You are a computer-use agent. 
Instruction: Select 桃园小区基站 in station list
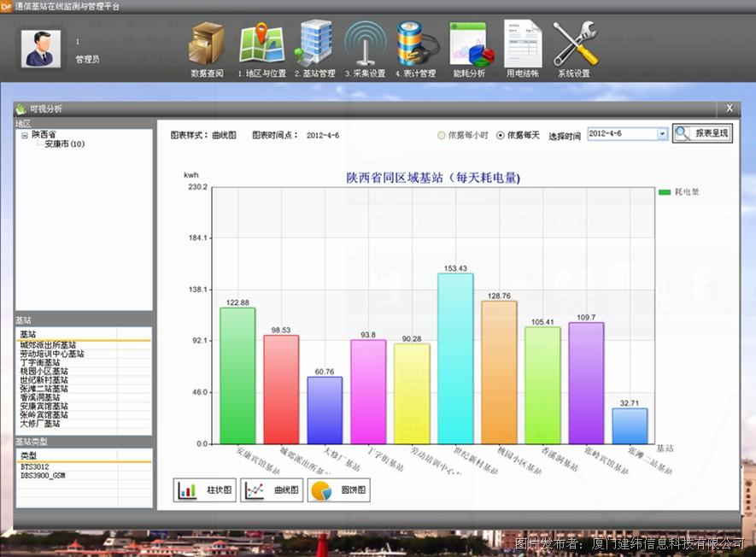point(44,371)
